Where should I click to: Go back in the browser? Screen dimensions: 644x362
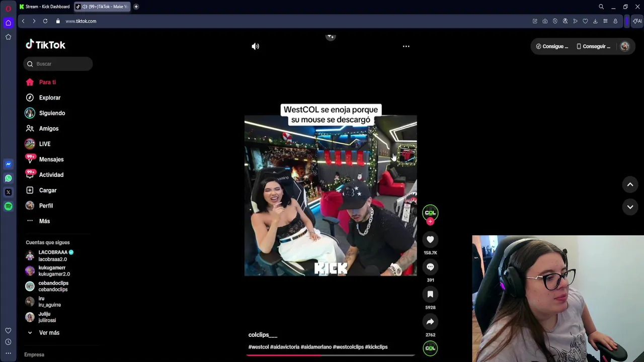pos(23,21)
